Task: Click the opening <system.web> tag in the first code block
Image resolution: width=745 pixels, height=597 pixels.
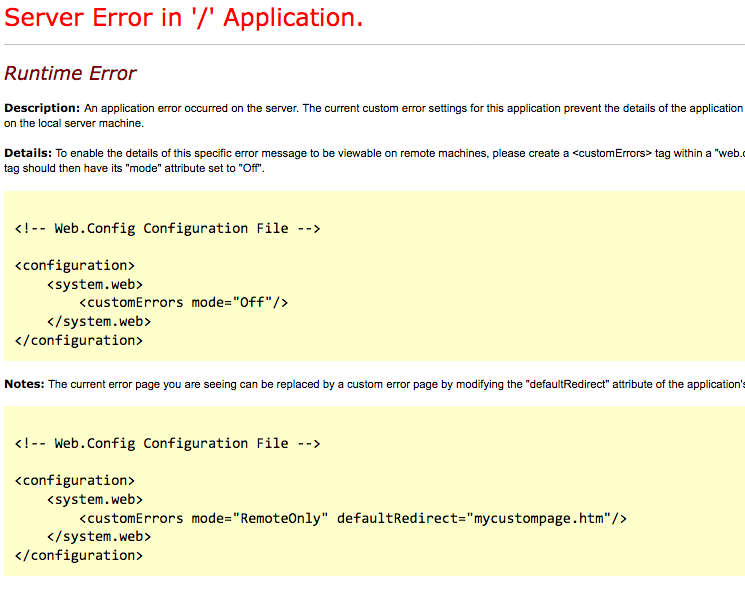Action: pos(95,284)
